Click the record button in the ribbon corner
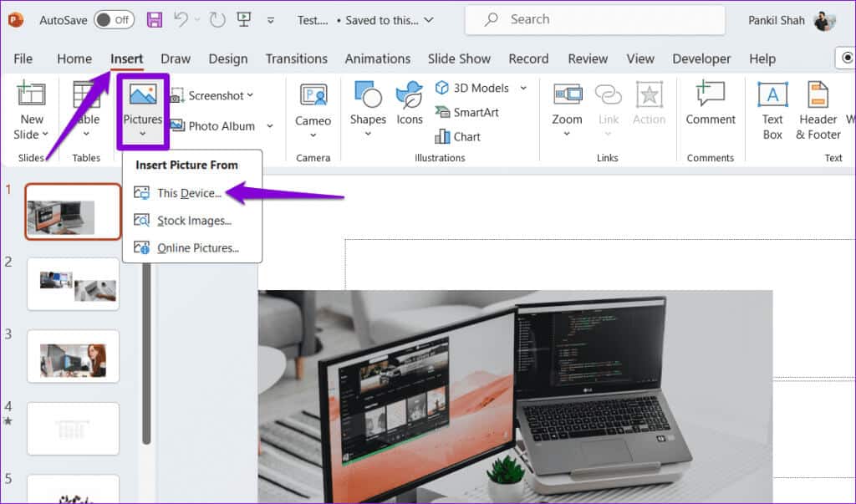This screenshot has width=856, height=504. 846,58
